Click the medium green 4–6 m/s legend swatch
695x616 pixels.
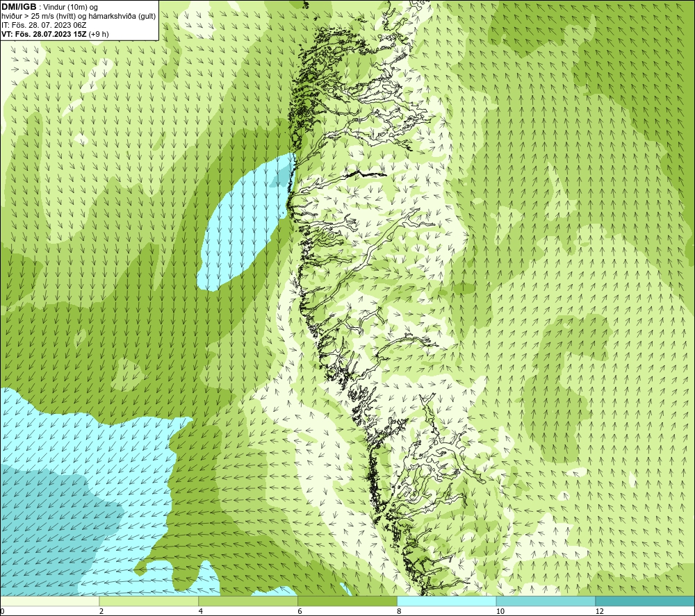248,601
